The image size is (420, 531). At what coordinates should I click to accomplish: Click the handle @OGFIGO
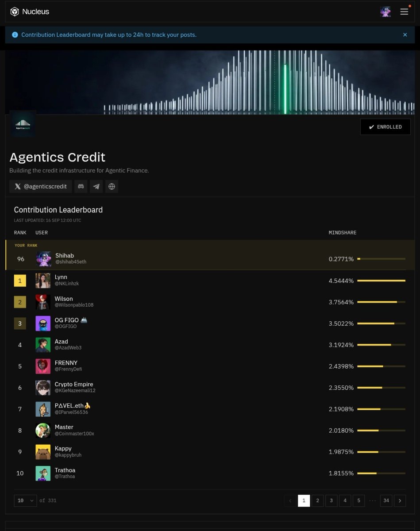tap(66, 327)
